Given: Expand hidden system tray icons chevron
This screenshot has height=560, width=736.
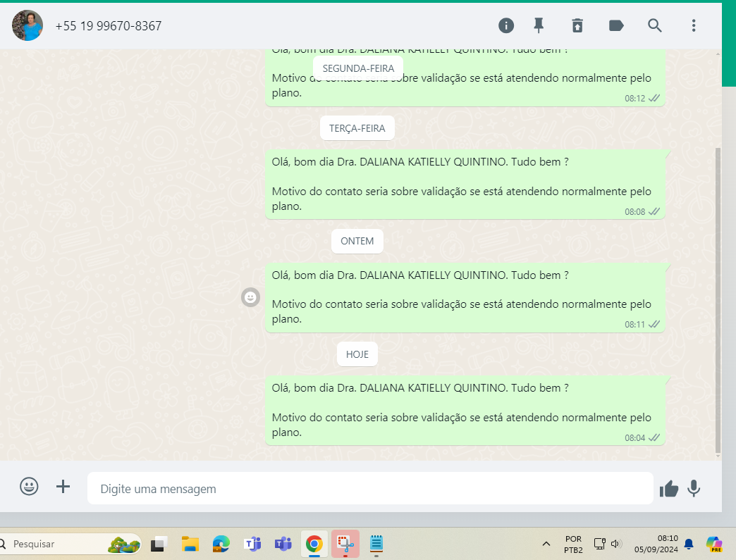Looking at the screenshot, I should pyautogui.click(x=546, y=544).
